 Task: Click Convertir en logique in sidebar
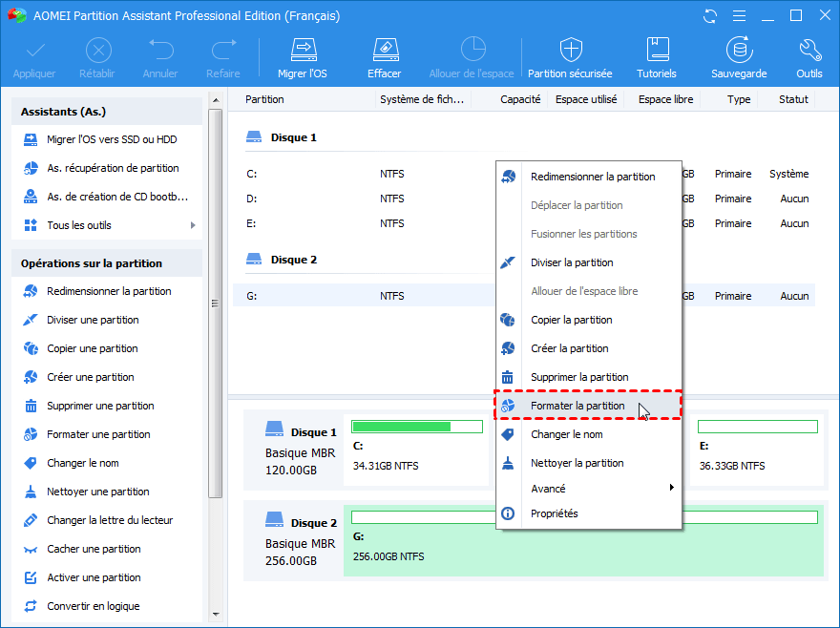[107, 607]
